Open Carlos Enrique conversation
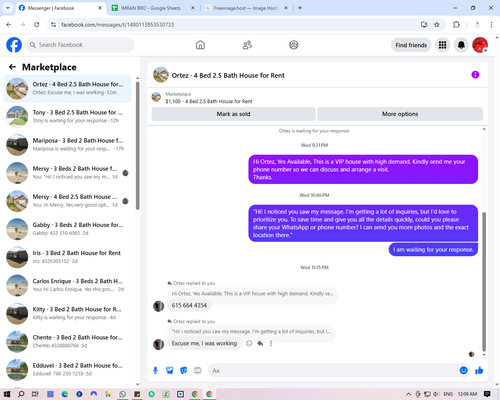500x400 pixels. [67, 285]
